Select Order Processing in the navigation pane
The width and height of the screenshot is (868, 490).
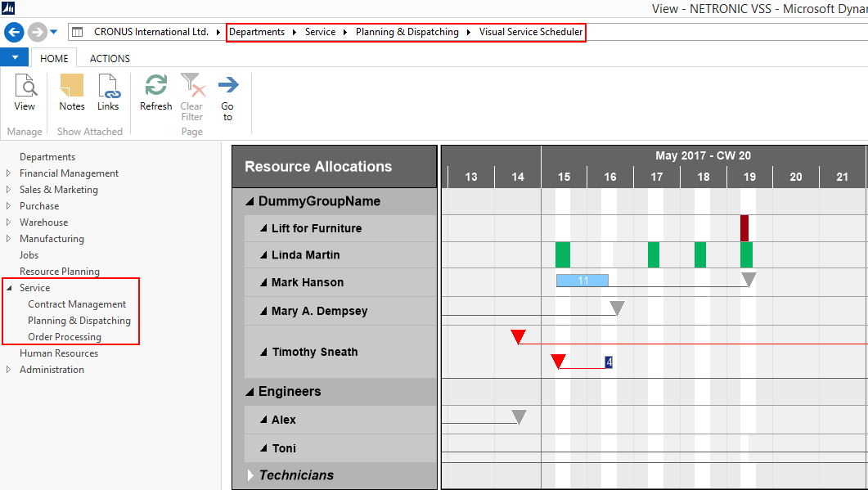(x=64, y=336)
